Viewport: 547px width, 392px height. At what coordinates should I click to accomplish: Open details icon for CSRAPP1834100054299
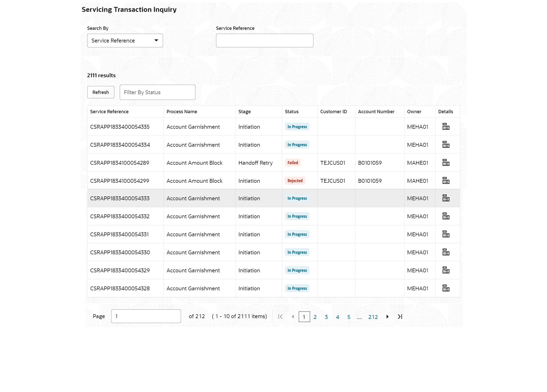point(446,181)
